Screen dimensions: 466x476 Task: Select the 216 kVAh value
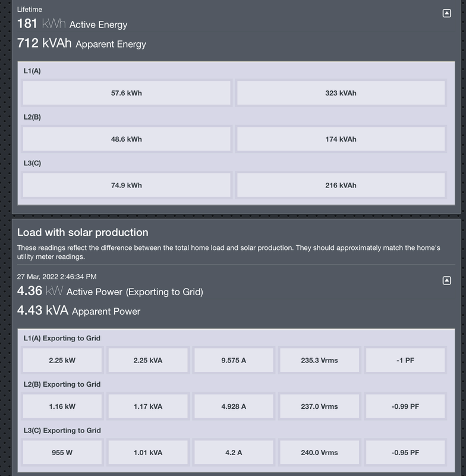click(x=341, y=185)
